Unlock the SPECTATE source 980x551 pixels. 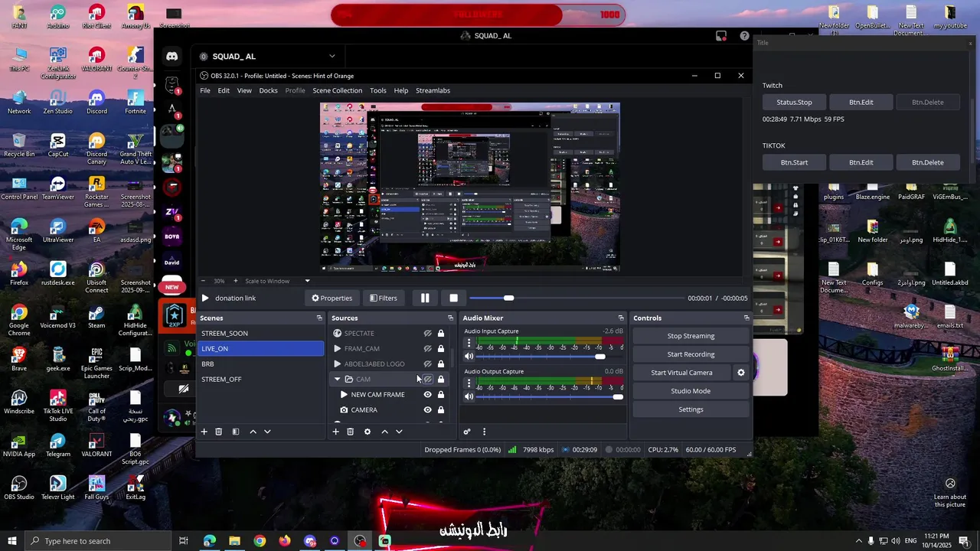(441, 334)
